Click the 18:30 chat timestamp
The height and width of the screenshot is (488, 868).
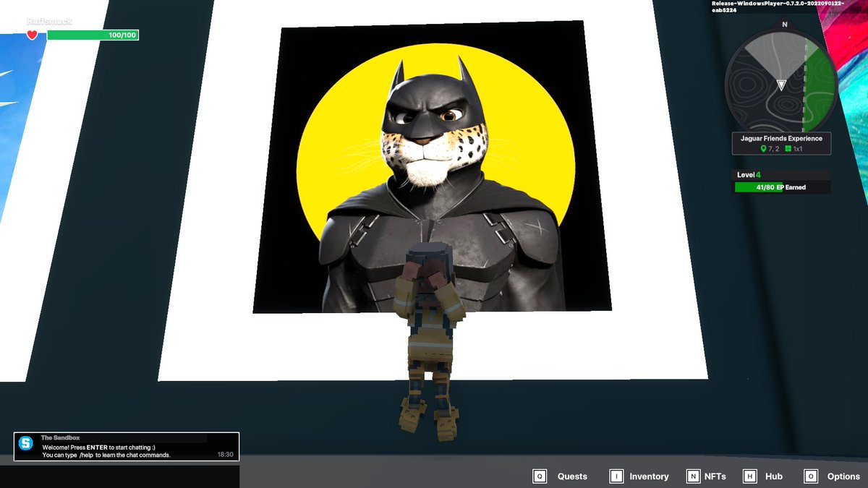225,455
